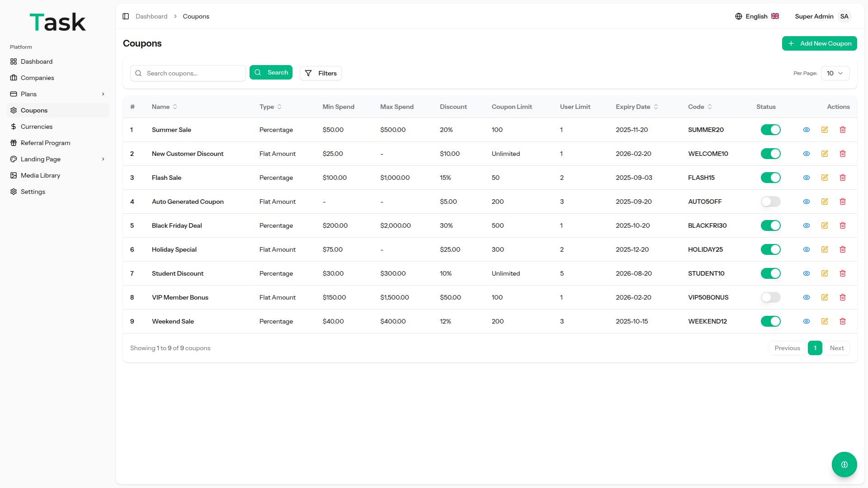The height and width of the screenshot is (488, 868).
Task: Open the Filters button
Action: click(321, 73)
